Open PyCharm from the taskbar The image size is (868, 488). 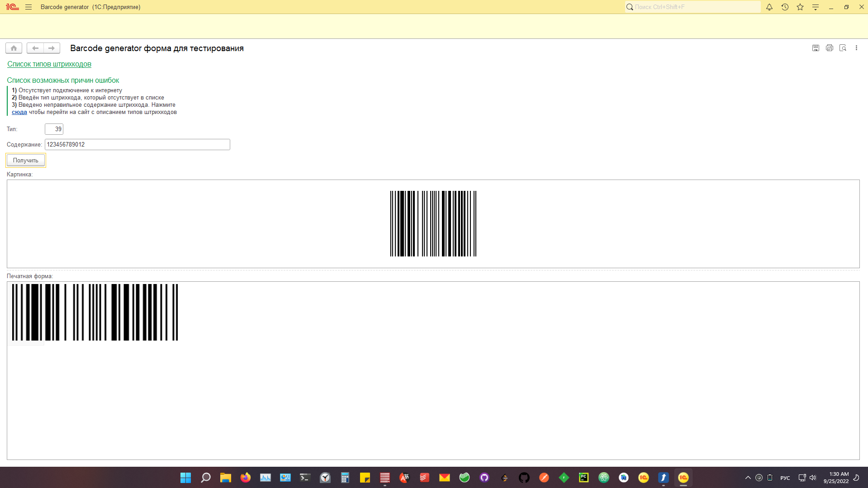coord(584,478)
